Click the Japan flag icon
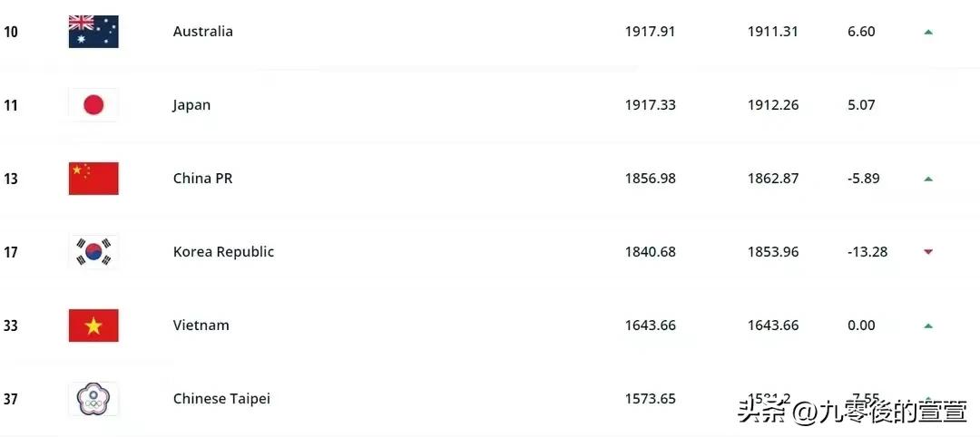980x437 pixels. (x=93, y=105)
